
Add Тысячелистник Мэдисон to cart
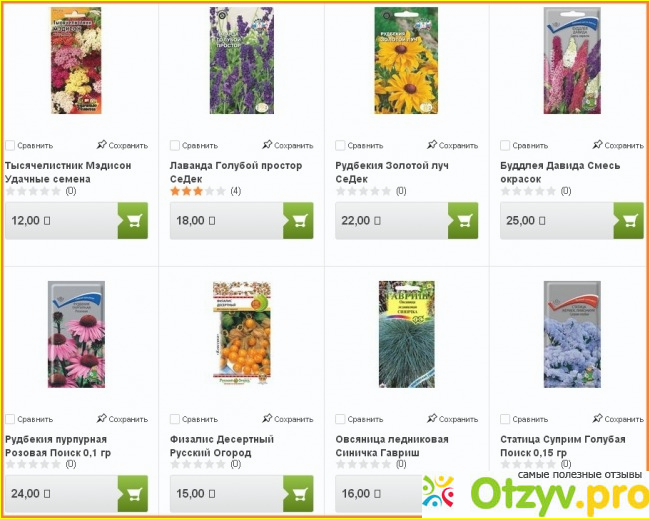pyautogui.click(x=133, y=221)
